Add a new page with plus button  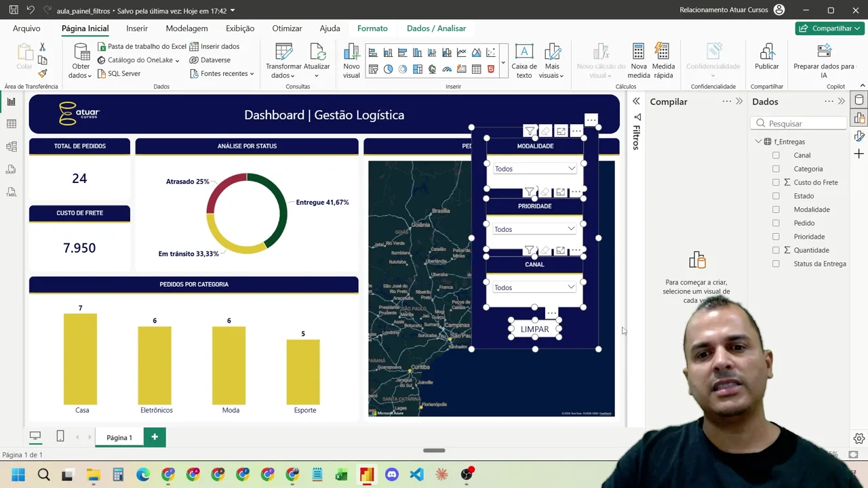155,437
